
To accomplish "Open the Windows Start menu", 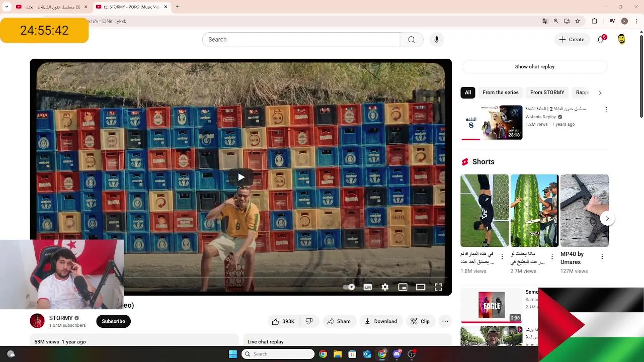I will [233, 354].
